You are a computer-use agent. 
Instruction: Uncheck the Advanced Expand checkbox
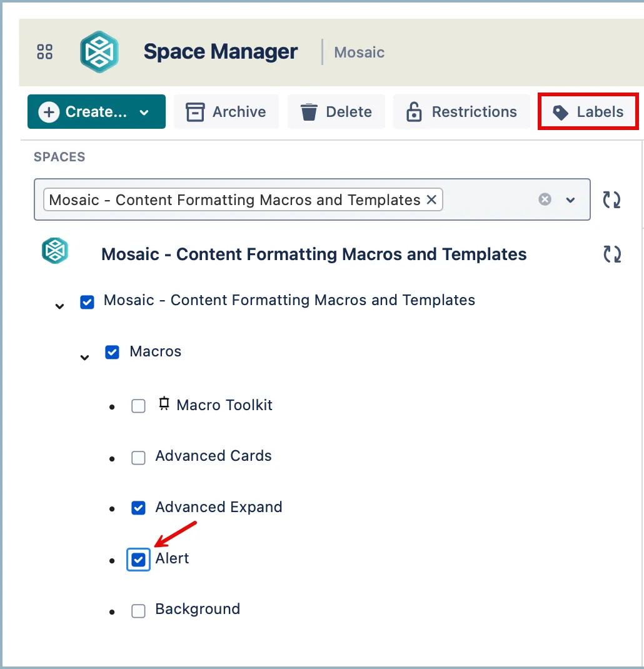point(138,508)
